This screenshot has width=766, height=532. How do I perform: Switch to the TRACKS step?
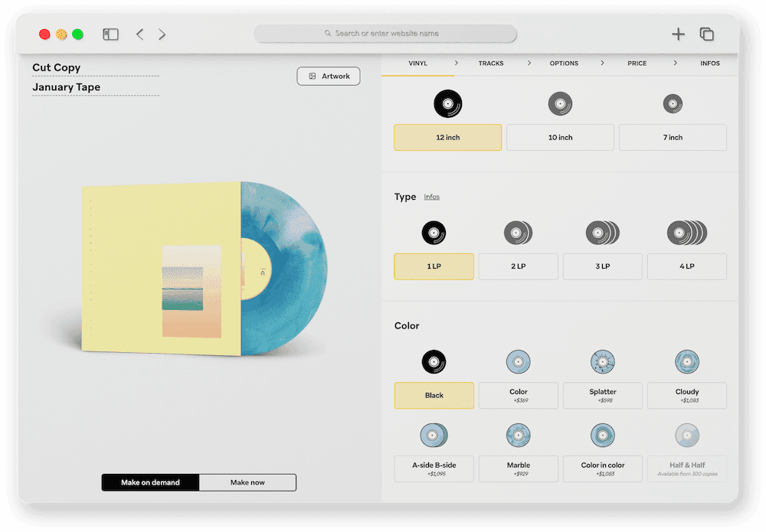coord(491,64)
